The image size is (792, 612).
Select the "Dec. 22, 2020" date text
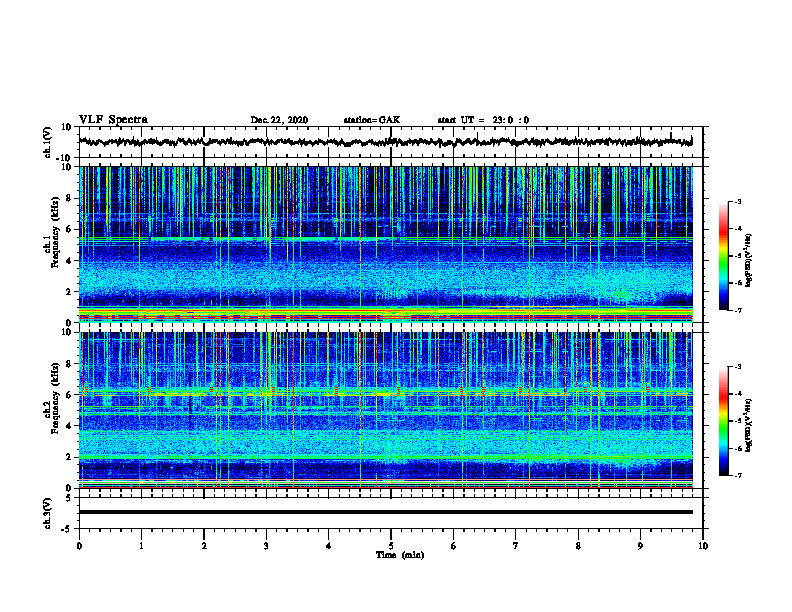[x=279, y=120]
